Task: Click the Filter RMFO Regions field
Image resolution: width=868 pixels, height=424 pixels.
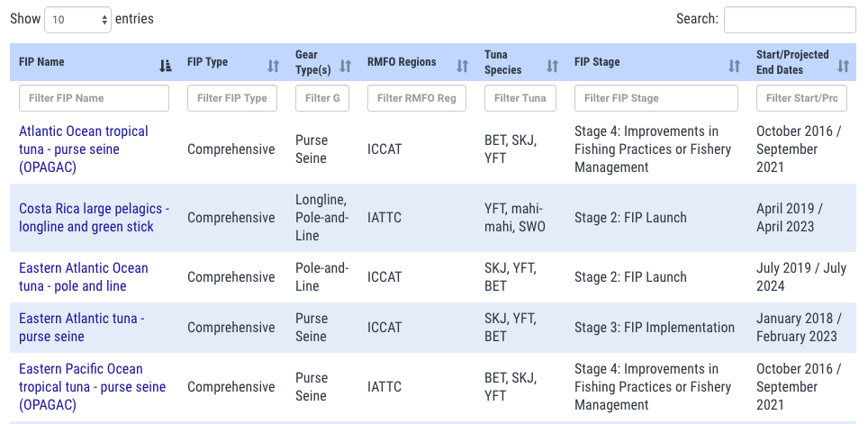Action: (x=417, y=98)
